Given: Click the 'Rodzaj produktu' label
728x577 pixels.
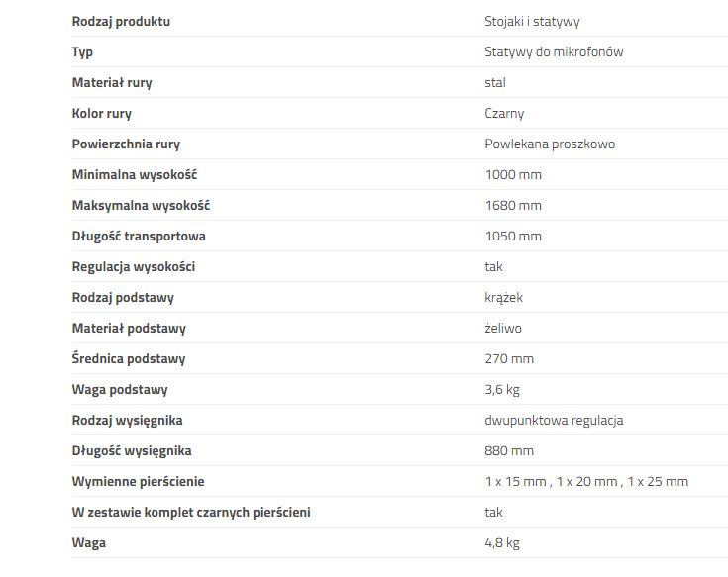Looking at the screenshot, I should (121, 22).
